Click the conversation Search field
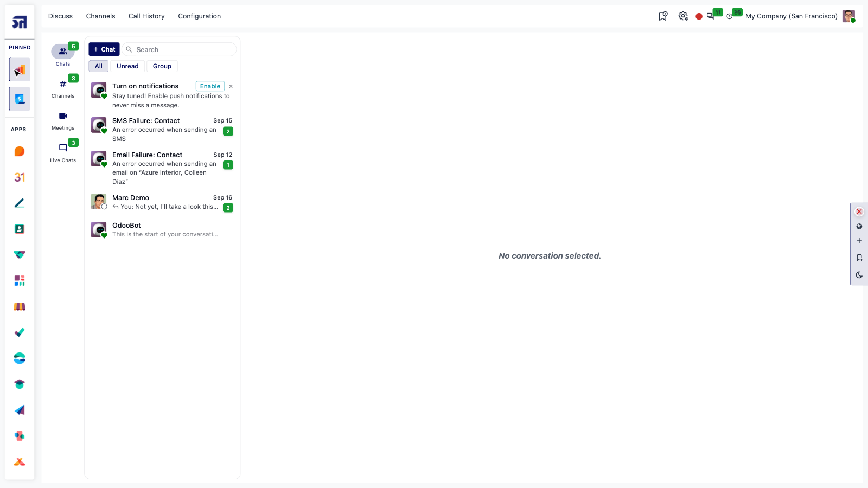Image resolution: width=868 pixels, height=488 pixels. click(179, 49)
